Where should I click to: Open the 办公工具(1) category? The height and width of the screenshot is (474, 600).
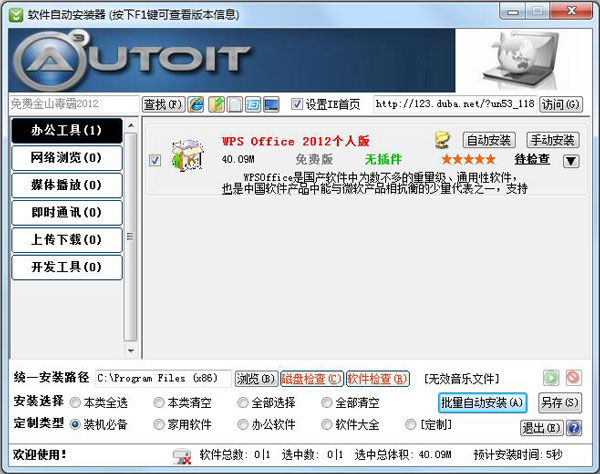pyautogui.click(x=67, y=130)
